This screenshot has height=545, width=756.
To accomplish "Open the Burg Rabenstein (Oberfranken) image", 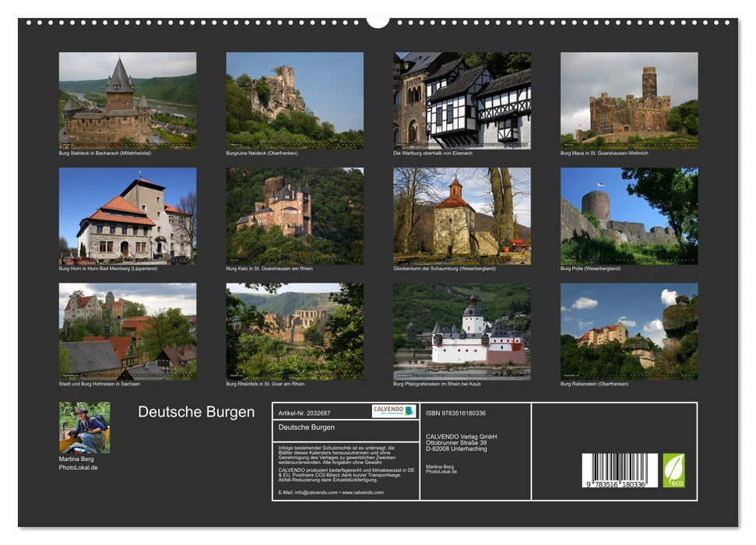I will coord(631,333).
